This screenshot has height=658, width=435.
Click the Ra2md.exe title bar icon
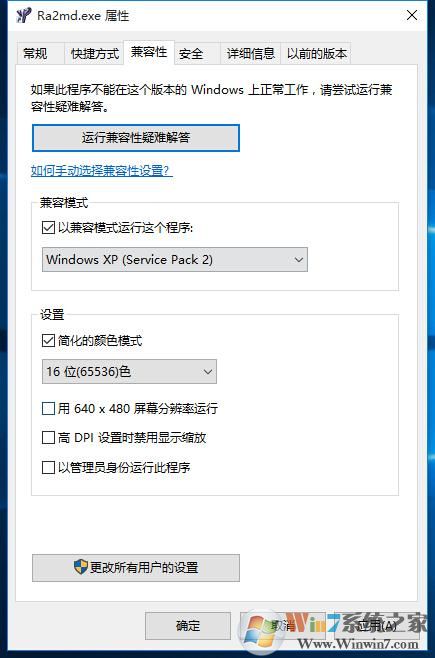pos(23,16)
